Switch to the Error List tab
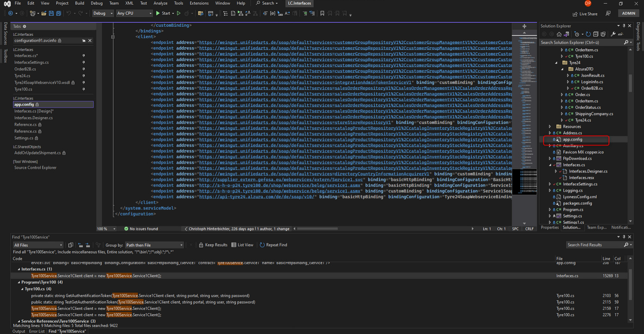 pyautogui.click(x=36, y=331)
